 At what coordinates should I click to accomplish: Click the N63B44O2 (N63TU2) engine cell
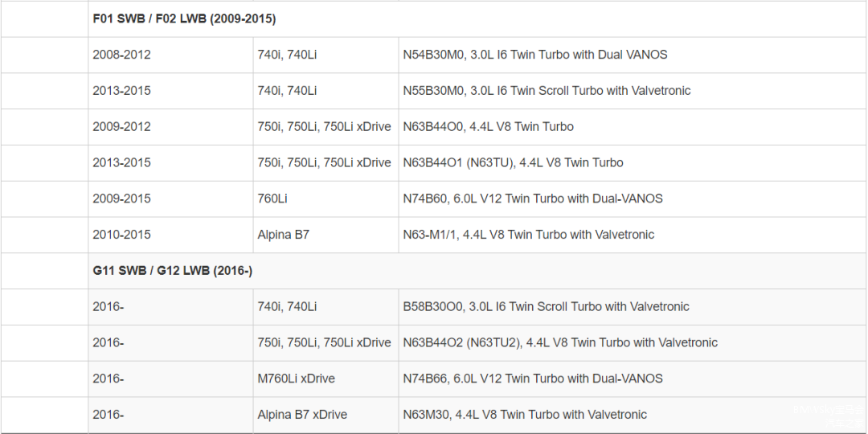pos(559,343)
